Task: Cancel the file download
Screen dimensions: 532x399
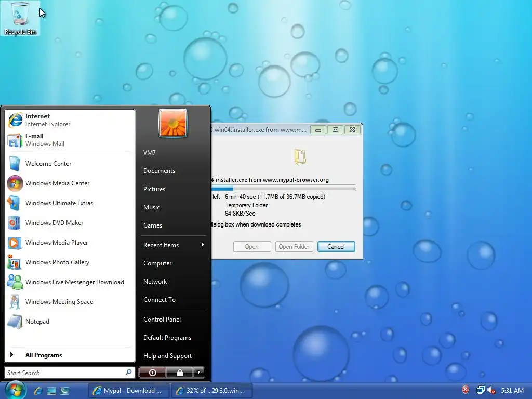Action: pyautogui.click(x=336, y=247)
